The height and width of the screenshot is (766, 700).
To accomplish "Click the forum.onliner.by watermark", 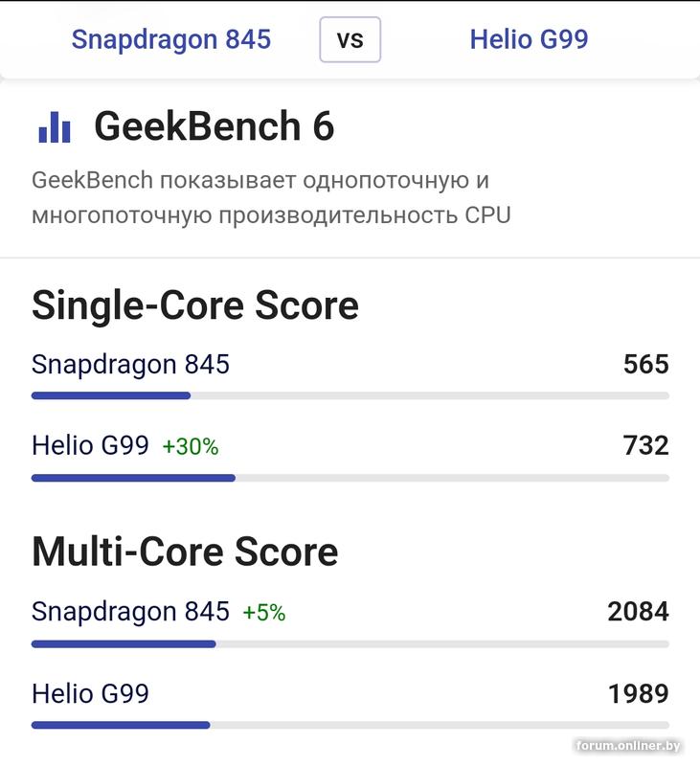I will coord(629,746).
